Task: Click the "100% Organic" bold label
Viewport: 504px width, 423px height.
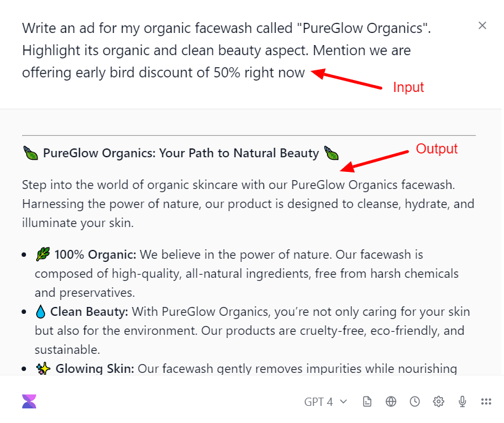Action: (95, 255)
